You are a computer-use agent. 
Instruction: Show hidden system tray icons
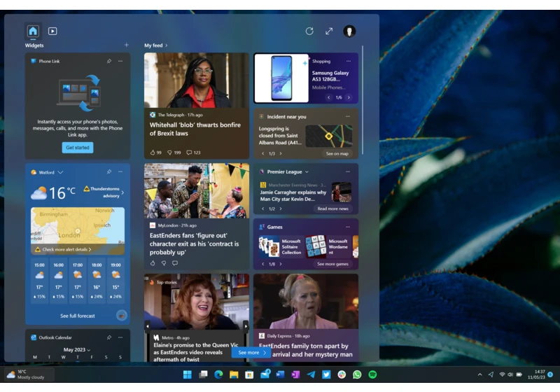tap(479, 374)
